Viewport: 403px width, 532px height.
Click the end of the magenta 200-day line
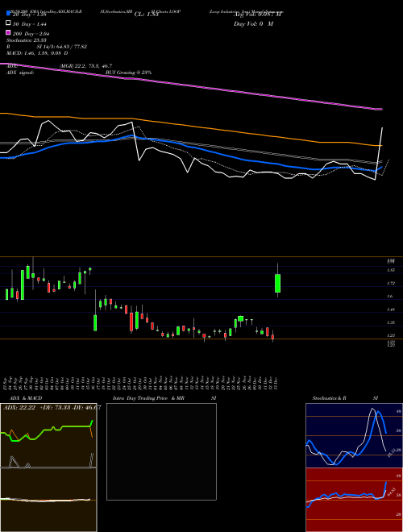click(x=380, y=110)
